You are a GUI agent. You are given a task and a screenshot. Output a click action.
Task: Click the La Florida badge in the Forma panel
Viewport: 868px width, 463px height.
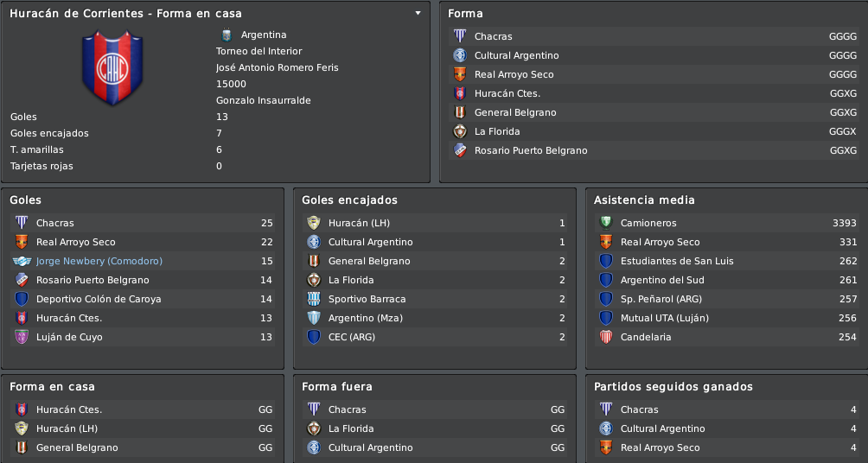(460, 131)
